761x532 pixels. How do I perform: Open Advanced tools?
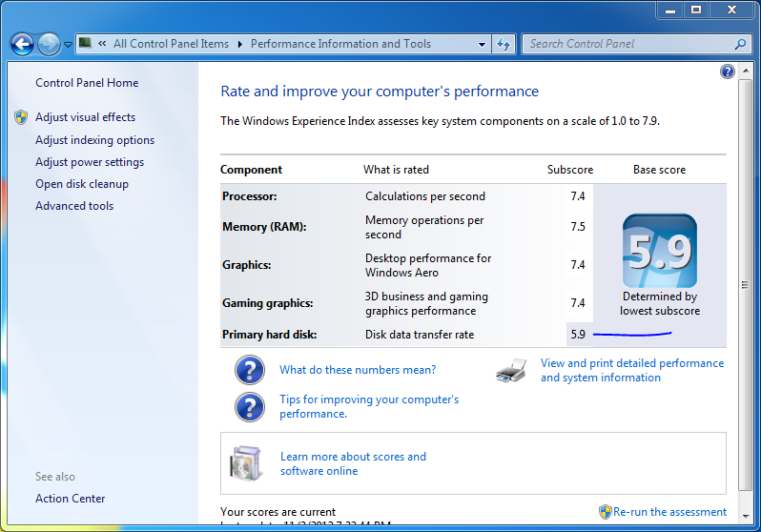coord(74,206)
